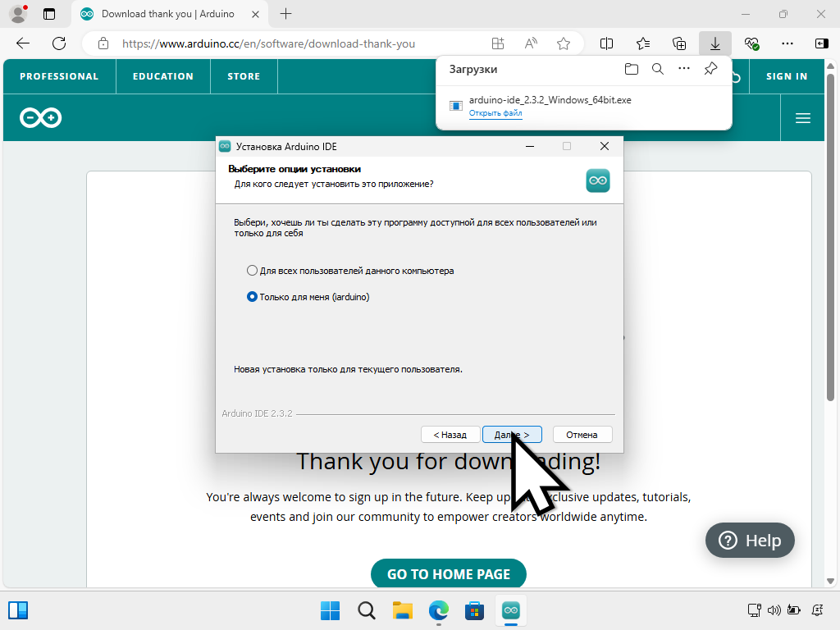Select arduino-ide_2.3.2_Windows_64bit.exe download entry
The width and height of the screenshot is (840, 630).
click(x=584, y=106)
